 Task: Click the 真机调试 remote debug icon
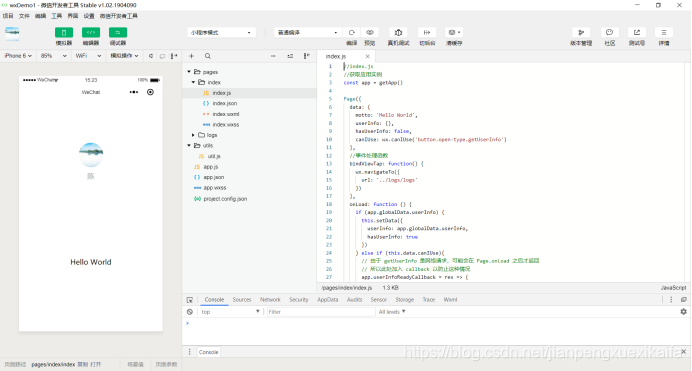[398, 33]
